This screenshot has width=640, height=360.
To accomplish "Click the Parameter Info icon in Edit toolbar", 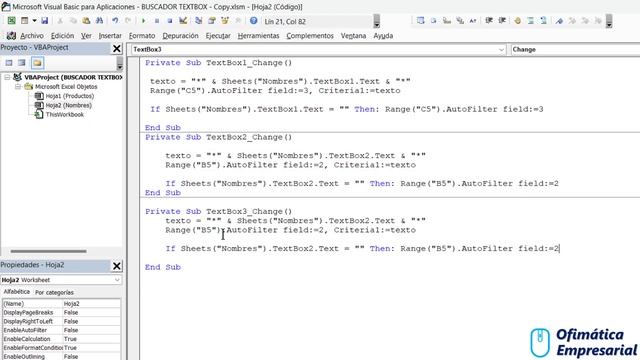I will point(460,21).
